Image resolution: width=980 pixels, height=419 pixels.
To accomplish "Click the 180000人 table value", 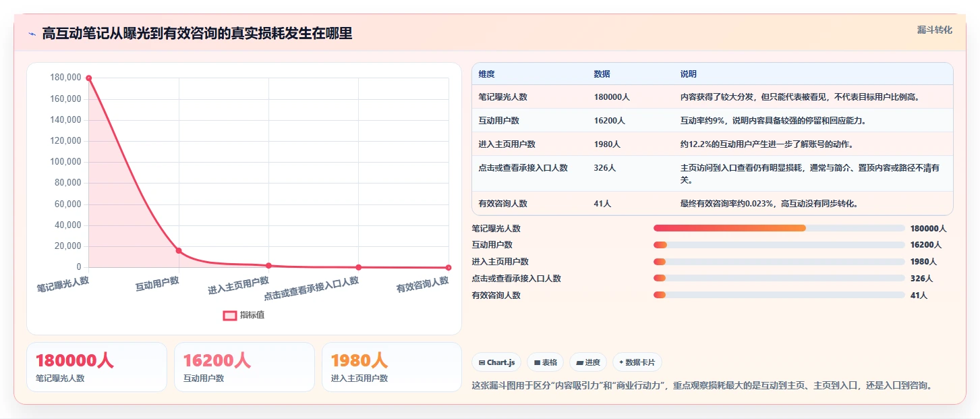I will (612, 97).
